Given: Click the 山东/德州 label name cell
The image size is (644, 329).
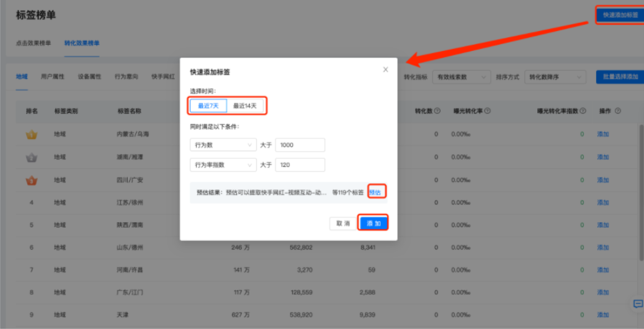Looking at the screenshot, I should pyautogui.click(x=130, y=248).
